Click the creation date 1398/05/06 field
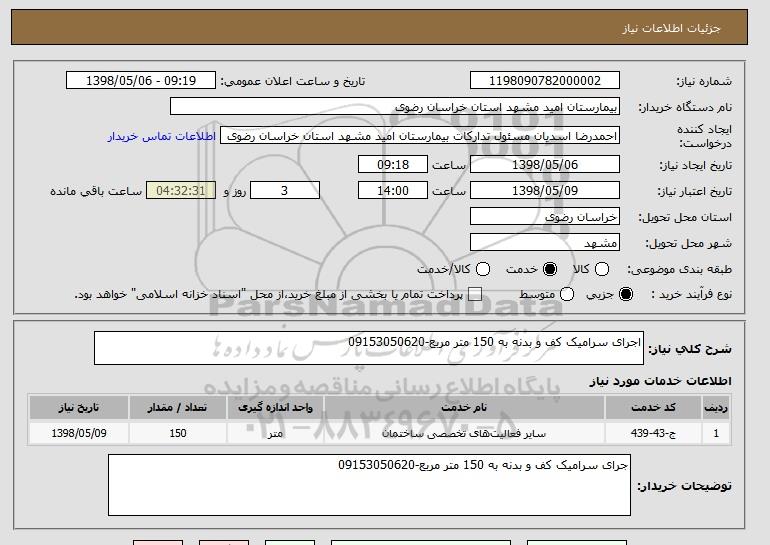The height and width of the screenshot is (545, 770). pos(545,164)
